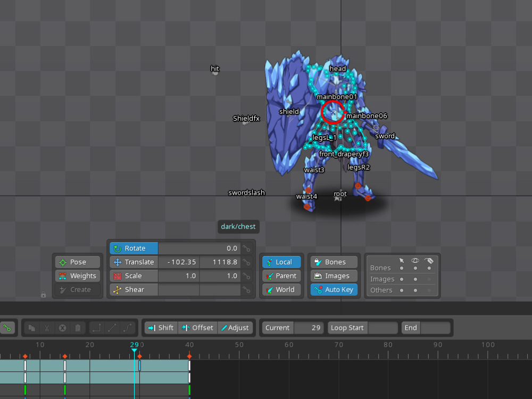This screenshot has width=532, height=399.
Task: Toggle Bones name labels dot
Action: coord(429,268)
